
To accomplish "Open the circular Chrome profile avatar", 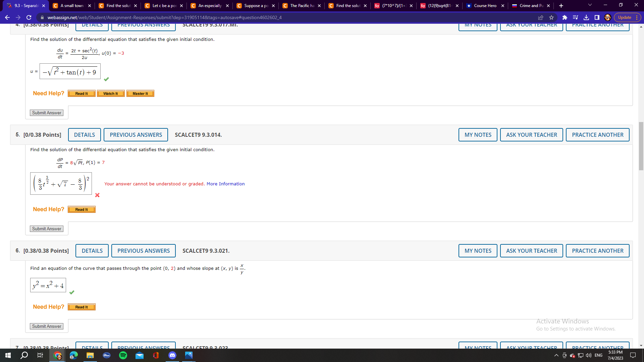I will [x=607, y=18].
